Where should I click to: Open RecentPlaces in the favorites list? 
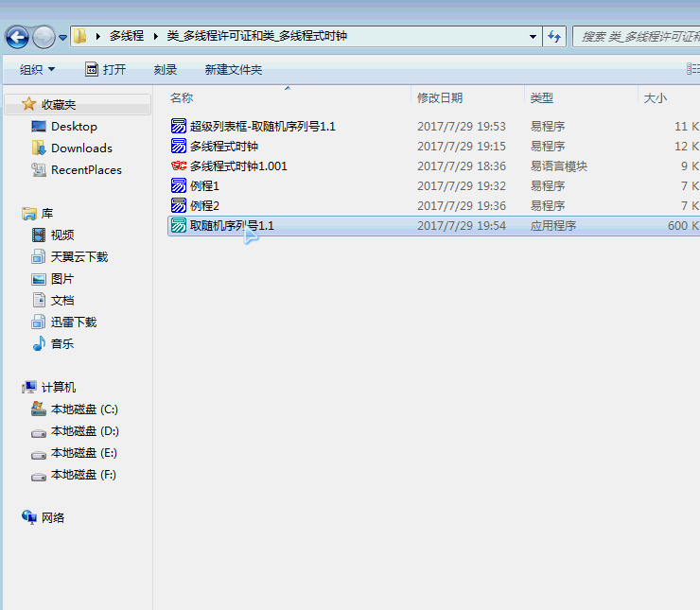point(86,170)
